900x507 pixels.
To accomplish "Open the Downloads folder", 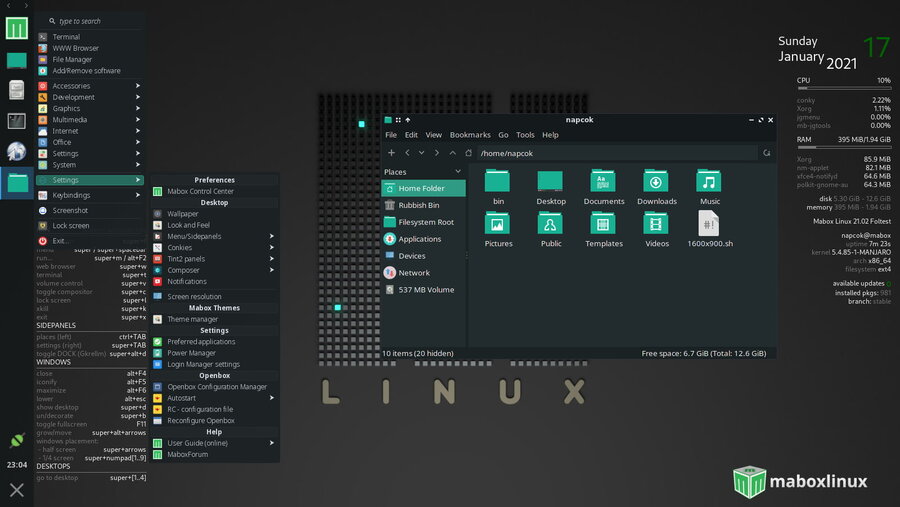I will click(656, 187).
